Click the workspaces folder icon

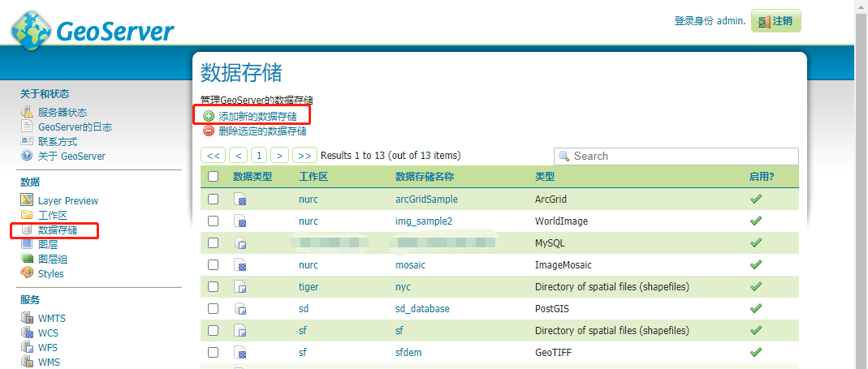[27, 215]
